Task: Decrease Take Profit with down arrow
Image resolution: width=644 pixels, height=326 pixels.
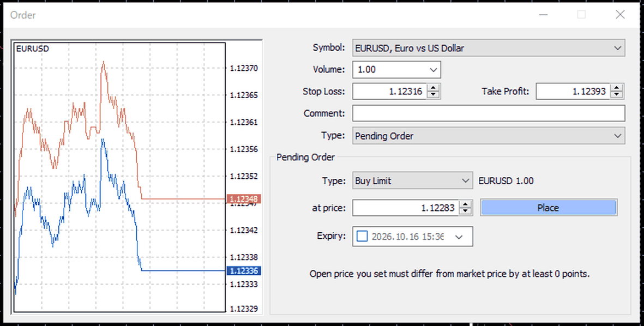Action: 617,95
